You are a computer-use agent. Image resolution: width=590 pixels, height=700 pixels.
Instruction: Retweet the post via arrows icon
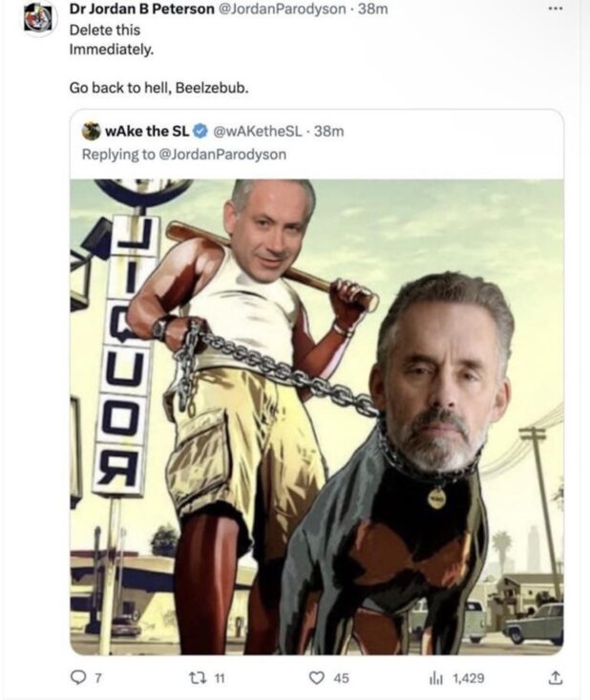[197, 678]
